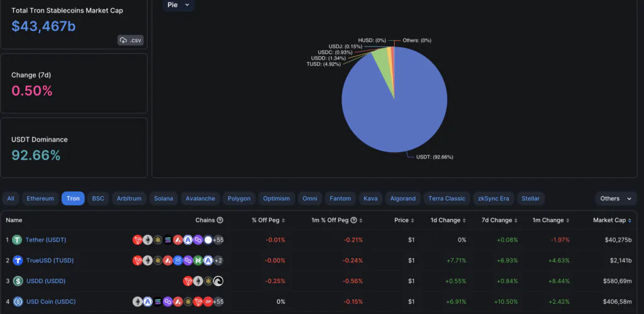Select the Omni tab
The image size is (644, 314).
(x=309, y=198)
